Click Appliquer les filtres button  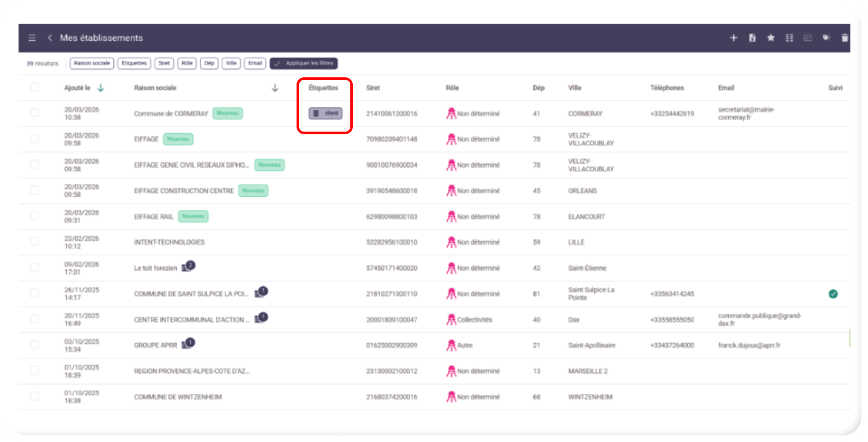click(x=304, y=63)
